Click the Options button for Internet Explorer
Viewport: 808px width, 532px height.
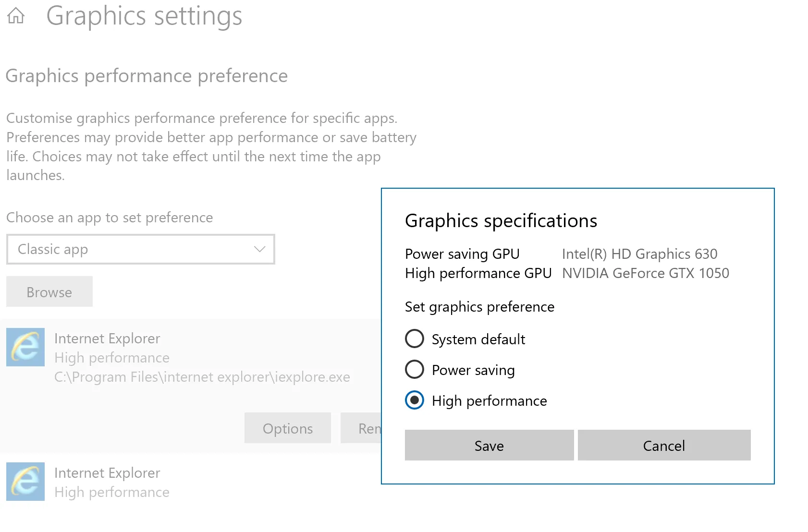(x=287, y=428)
